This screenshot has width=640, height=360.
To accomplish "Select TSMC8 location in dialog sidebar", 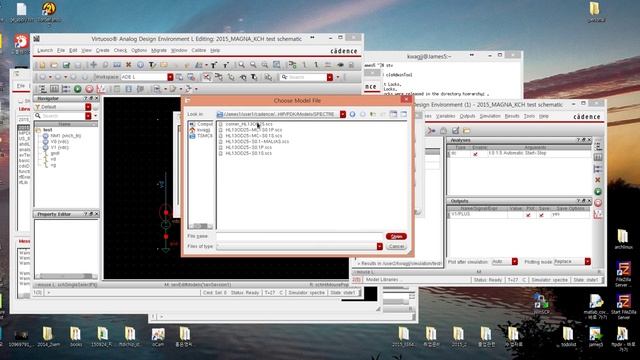I will point(201,136).
